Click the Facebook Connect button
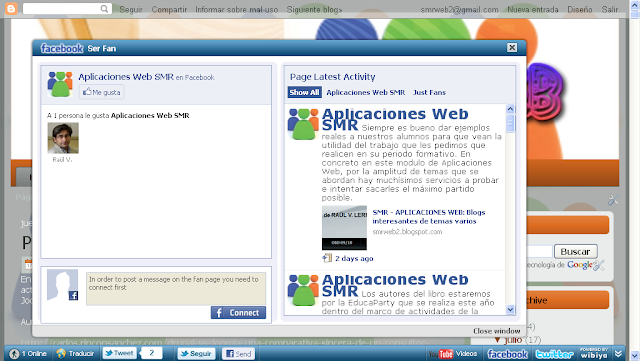 click(x=238, y=312)
